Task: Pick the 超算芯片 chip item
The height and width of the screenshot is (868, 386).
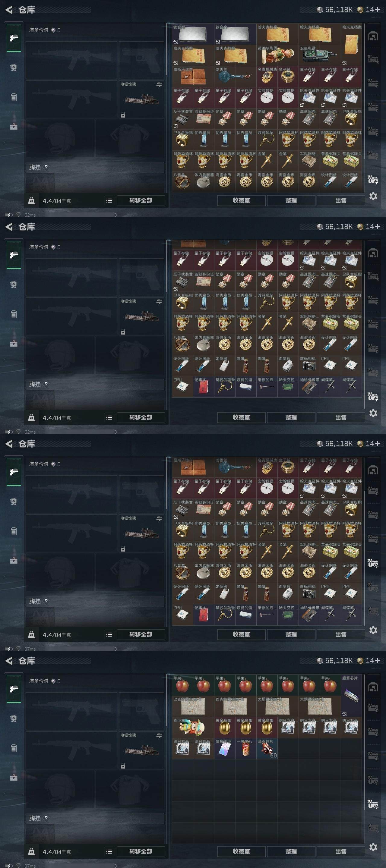Action: (351, 696)
